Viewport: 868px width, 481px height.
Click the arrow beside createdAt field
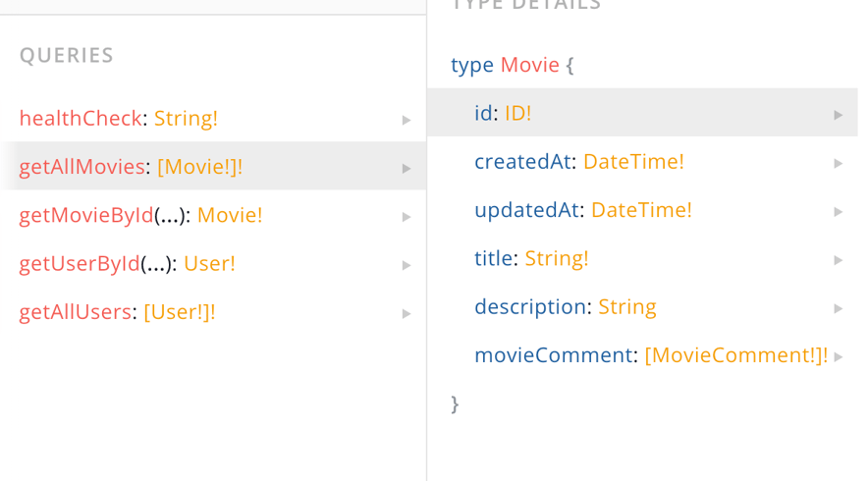tap(839, 163)
